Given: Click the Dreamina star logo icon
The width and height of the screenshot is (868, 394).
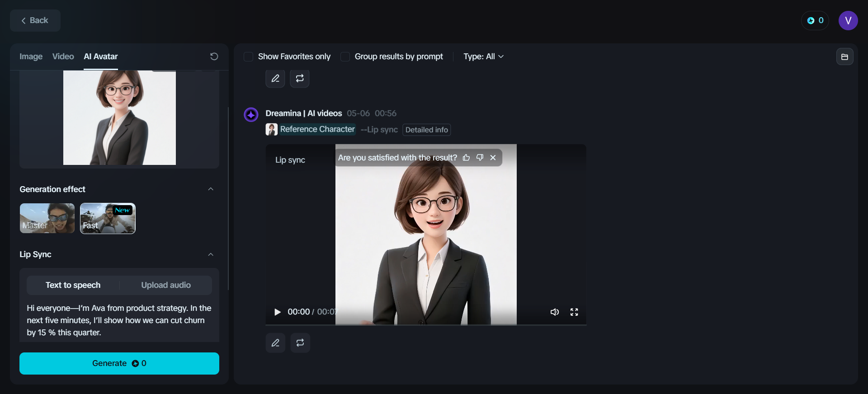Looking at the screenshot, I should [251, 114].
